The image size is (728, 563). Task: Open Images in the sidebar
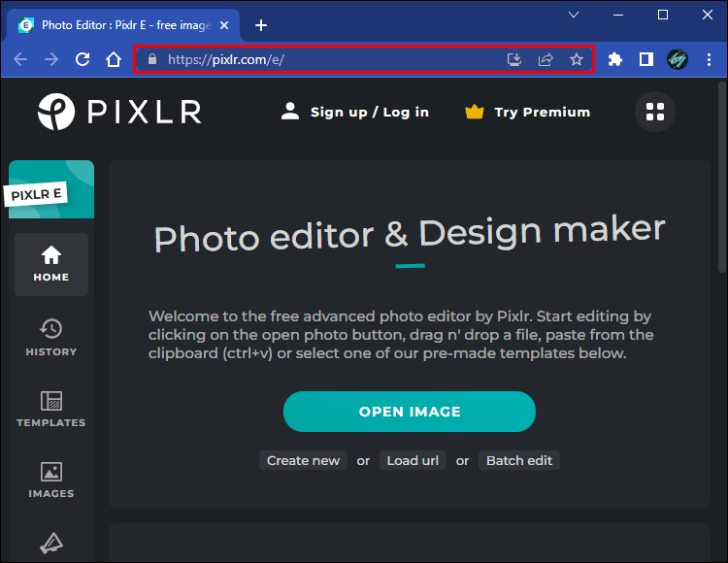point(51,480)
